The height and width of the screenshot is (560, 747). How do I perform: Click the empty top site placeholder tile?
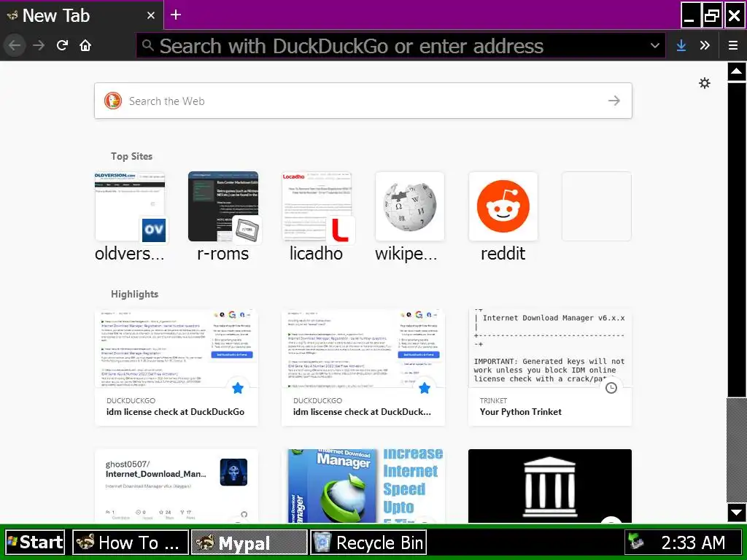(597, 206)
